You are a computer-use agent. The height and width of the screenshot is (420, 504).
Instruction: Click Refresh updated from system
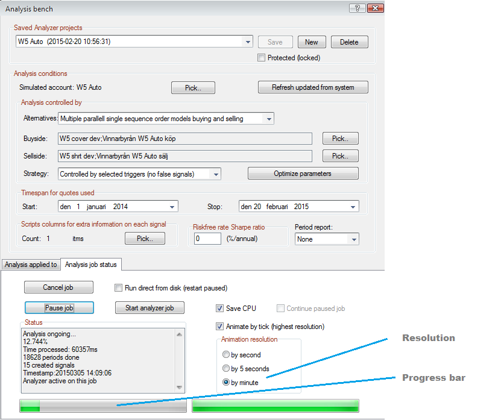(x=313, y=87)
